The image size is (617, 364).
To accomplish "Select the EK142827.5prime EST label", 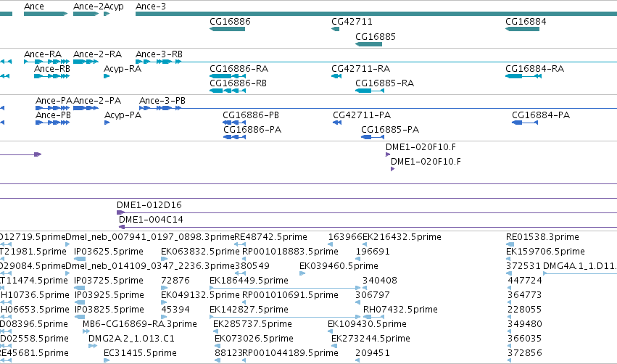I will pyautogui.click(x=249, y=310).
